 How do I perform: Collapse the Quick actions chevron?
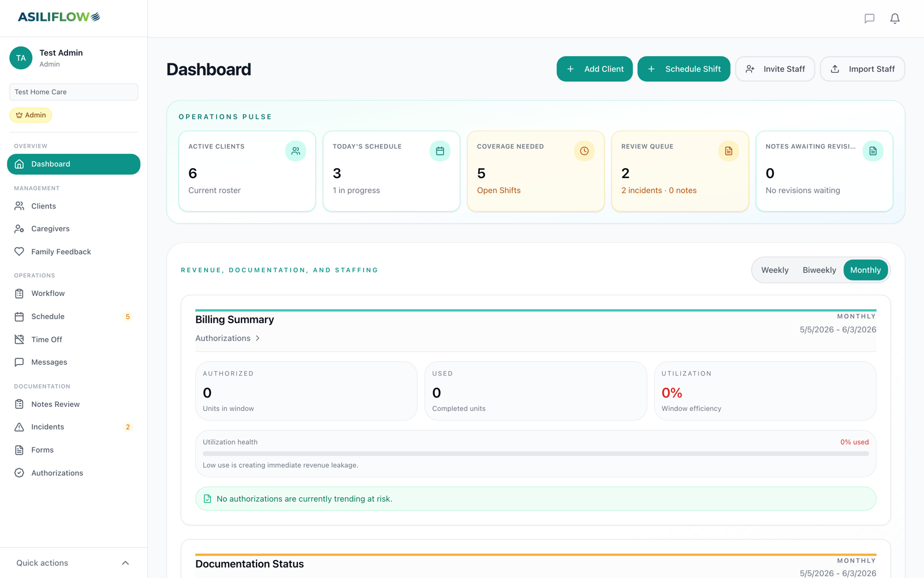click(125, 563)
